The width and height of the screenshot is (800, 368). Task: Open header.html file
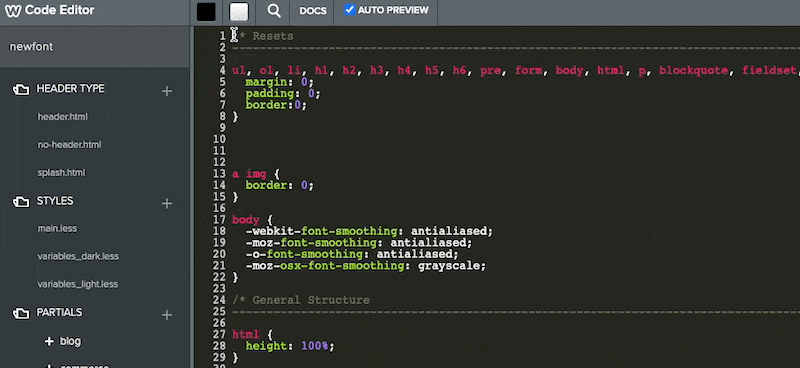(x=63, y=117)
